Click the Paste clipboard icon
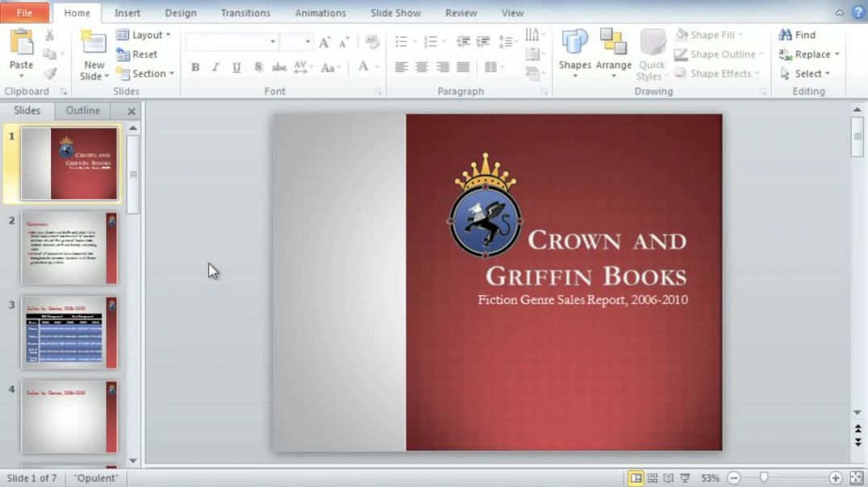The image size is (868, 487). coord(21,42)
